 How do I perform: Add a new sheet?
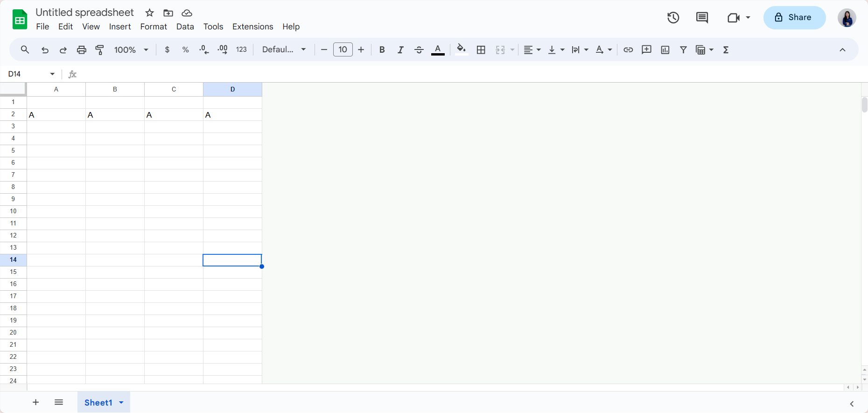pos(35,402)
